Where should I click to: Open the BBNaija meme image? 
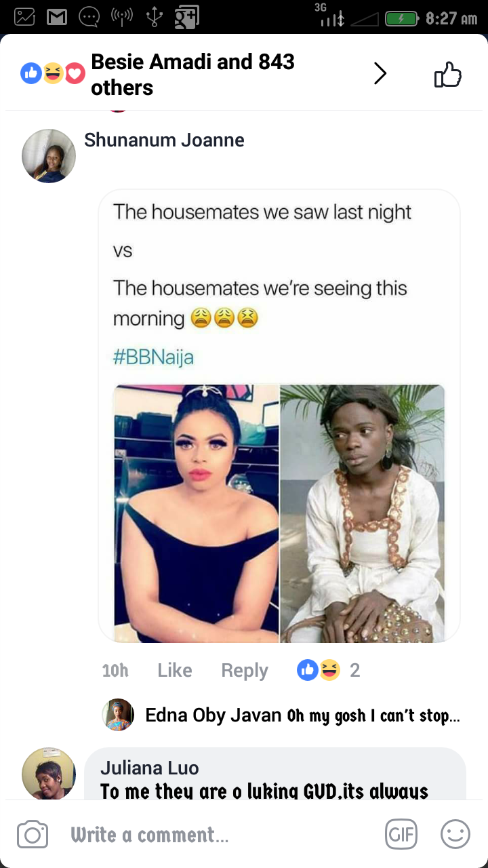279,513
